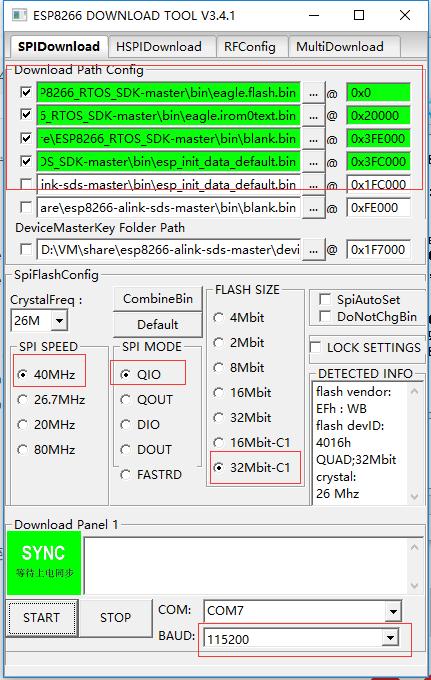Image resolution: width=431 pixels, height=680 pixels.
Task: Toggle checkbox for esp_init_data_default.bin at 0x3FC000
Action: 26,161
